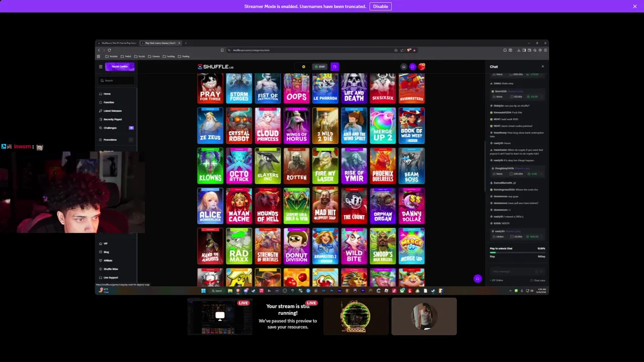Click the bookmark icon in the address bar
Screen dimensions: 644x362
tap(222, 50)
